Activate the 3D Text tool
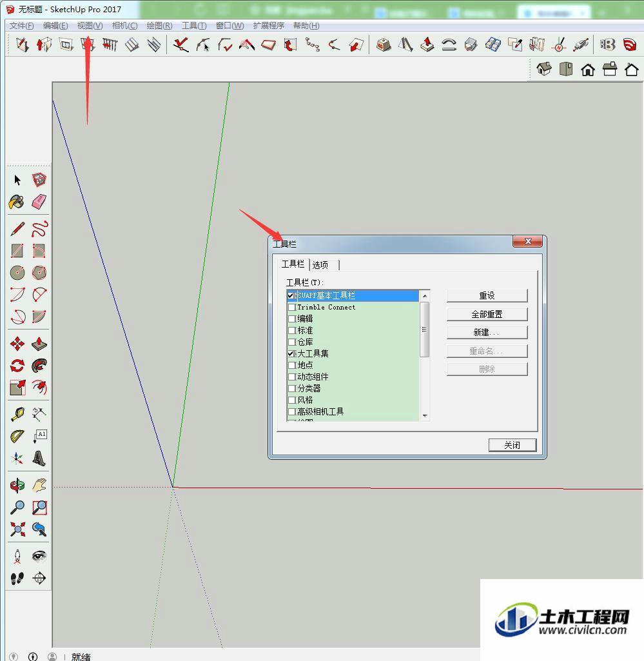 click(39, 459)
